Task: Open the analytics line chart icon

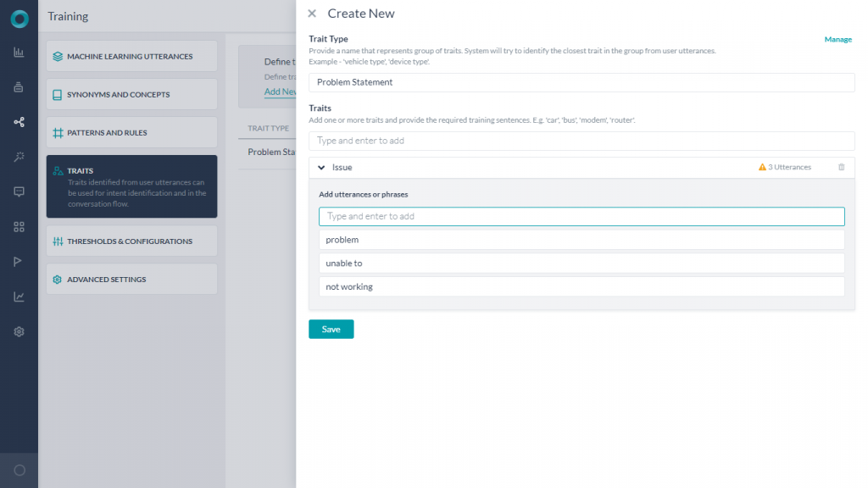Action: point(19,296)
